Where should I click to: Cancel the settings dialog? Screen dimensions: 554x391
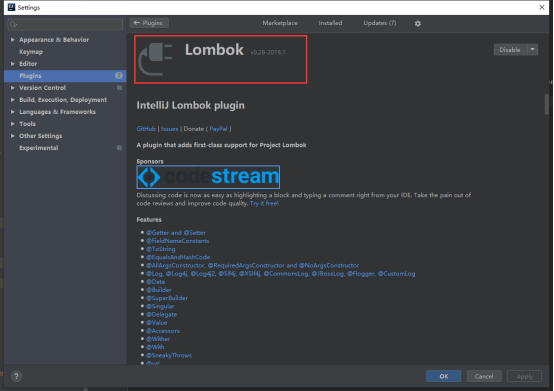(x=484, y=376)
